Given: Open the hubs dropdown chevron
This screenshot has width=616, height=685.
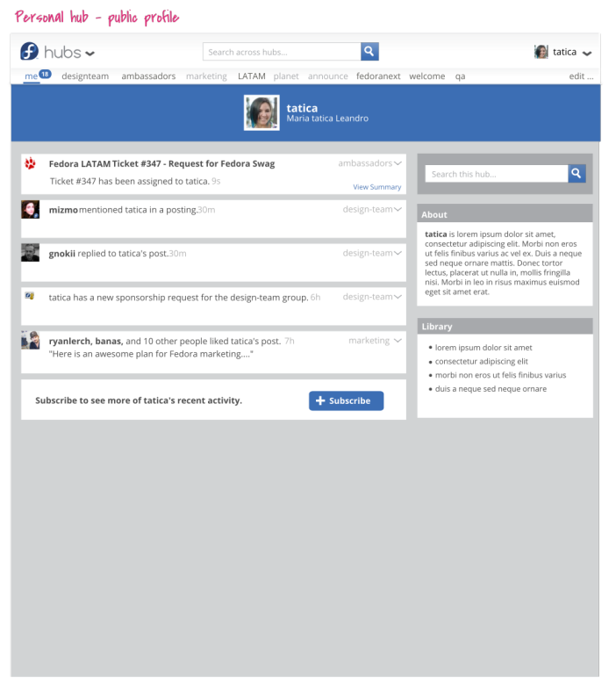Looking at the screenshot, I should 90,54.
